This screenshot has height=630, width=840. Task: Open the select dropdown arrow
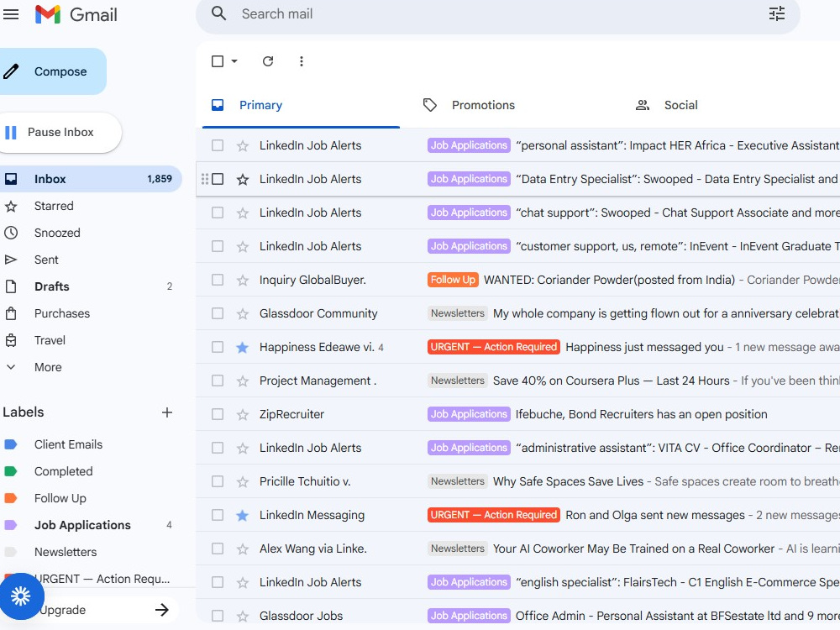point(234,61)
